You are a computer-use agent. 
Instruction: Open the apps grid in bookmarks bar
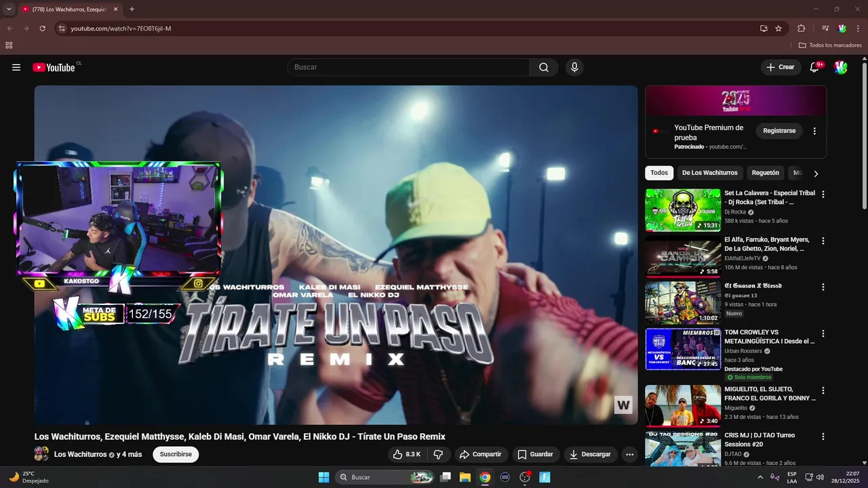pyautogui.click(x=9, y=45)
